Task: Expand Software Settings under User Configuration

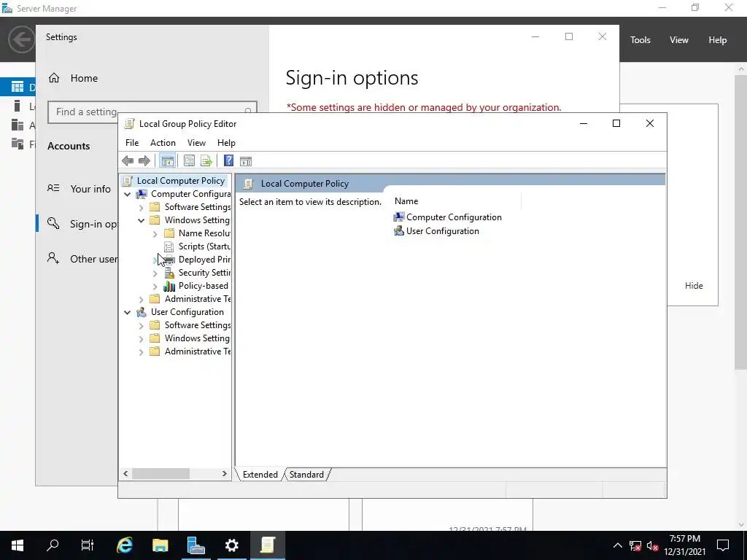Action: (x=141, y=326)
